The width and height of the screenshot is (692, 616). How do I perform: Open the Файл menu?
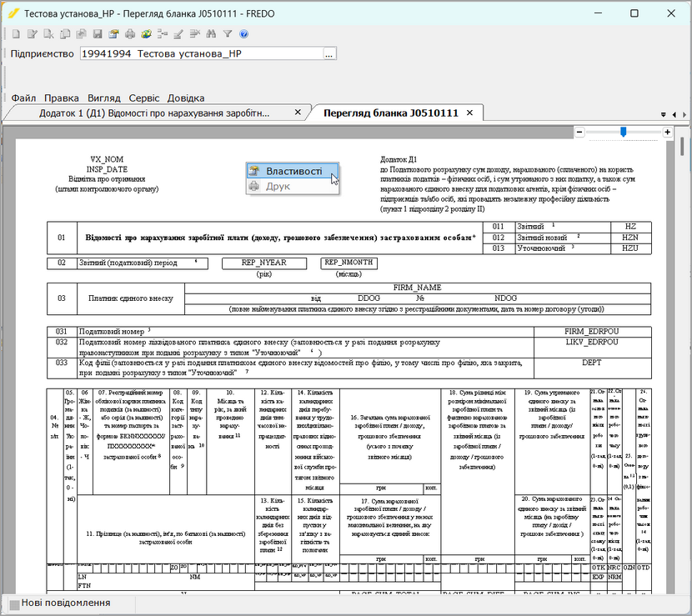[23, 98]
